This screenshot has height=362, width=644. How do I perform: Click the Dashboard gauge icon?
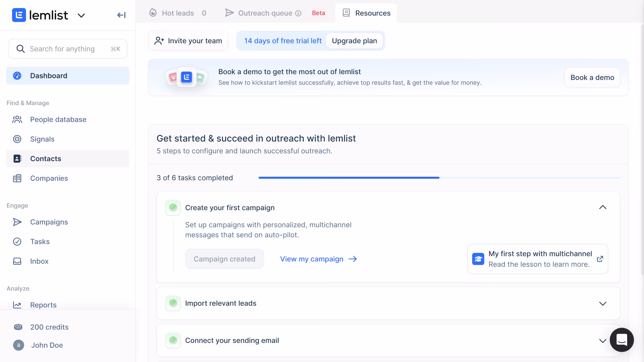pos(17,76)
